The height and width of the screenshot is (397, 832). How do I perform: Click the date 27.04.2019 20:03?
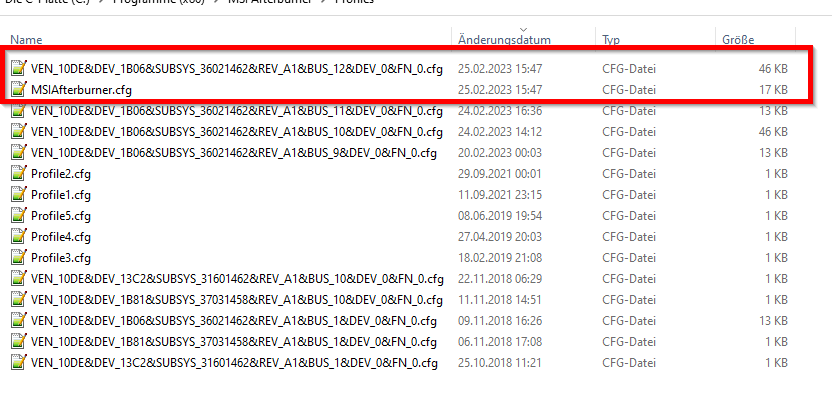point(500,237)
